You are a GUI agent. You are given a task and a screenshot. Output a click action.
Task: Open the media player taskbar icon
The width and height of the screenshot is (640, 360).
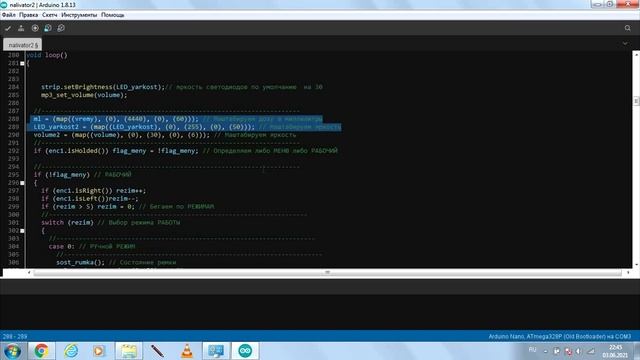tap(99, 351)
